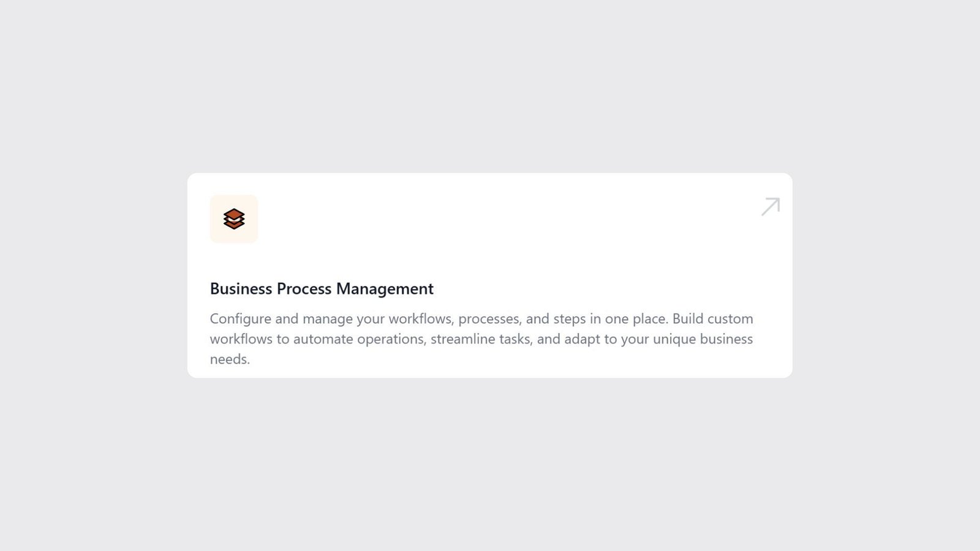The image size is (980, 551).
Task: Select the Business Process Management card
Action: tap(490, 275)
